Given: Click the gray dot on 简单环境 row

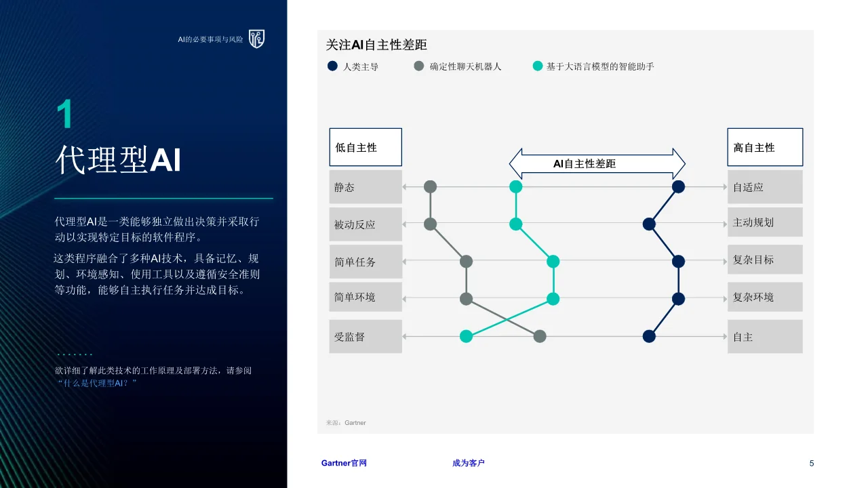Looking at the screenshot, I should [x=466, y=298].
